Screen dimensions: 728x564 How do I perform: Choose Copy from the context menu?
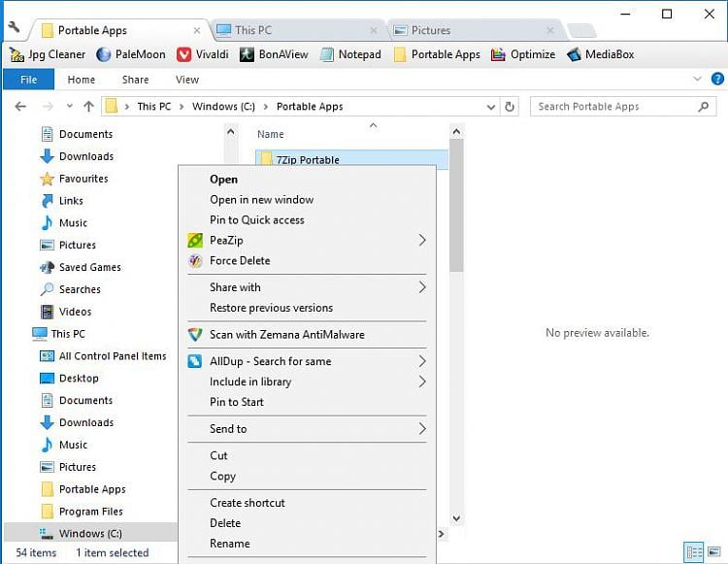[x=307, y=477]
